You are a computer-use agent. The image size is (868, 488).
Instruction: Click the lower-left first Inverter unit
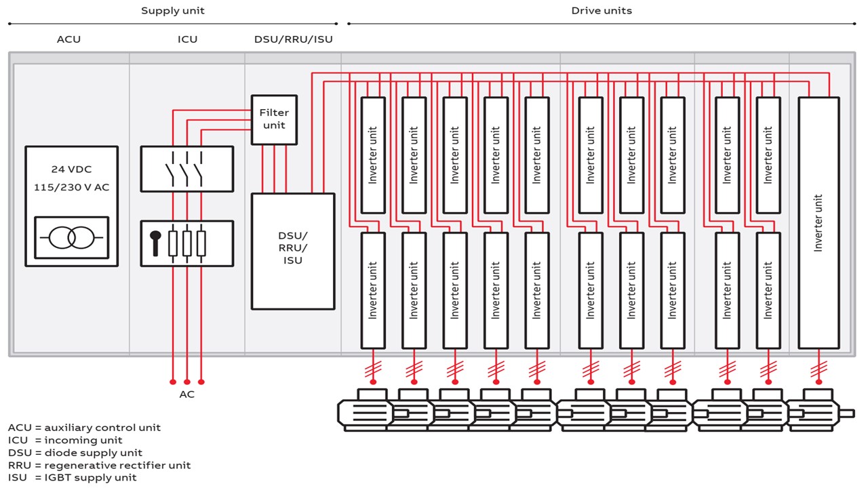[373, 290]
